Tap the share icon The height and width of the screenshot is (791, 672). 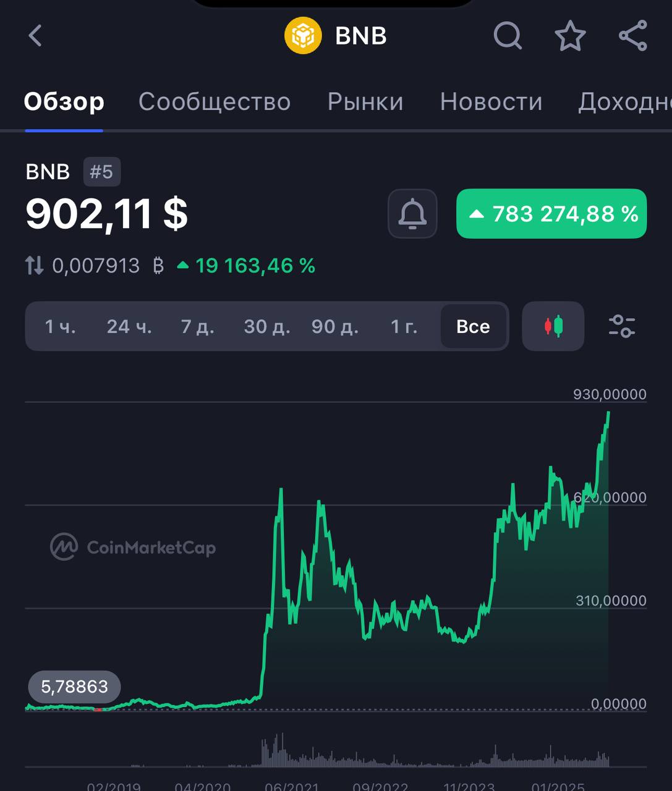point(633,35)
